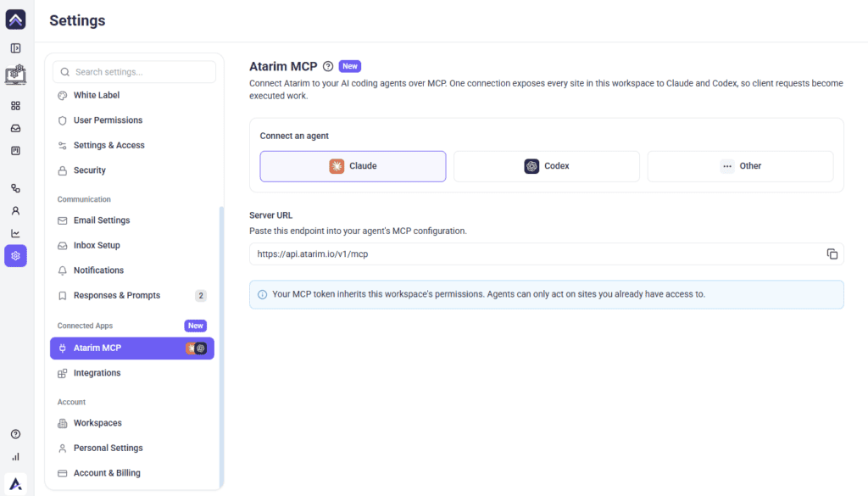The width and height of the screenshot is (868, 496).
Task: Open the dashboard grid icon
Action: coord(15,105)
